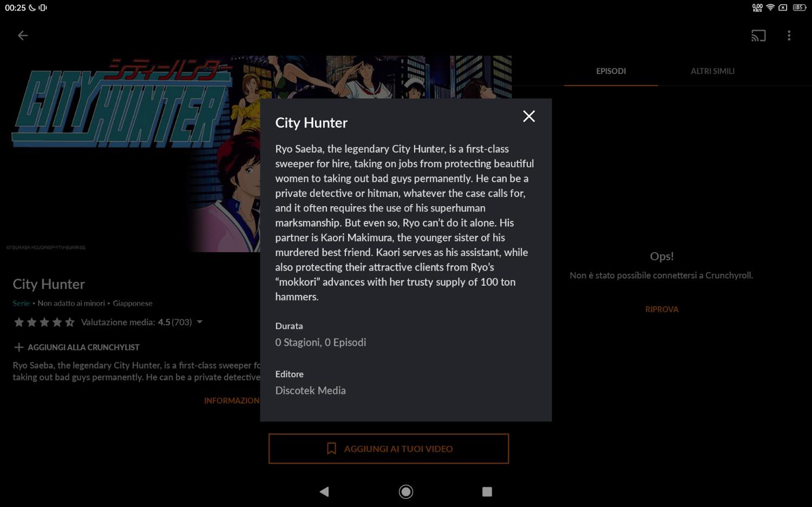
Task: Tap the battery indicator in status bar
Action: tap(799, 8)
